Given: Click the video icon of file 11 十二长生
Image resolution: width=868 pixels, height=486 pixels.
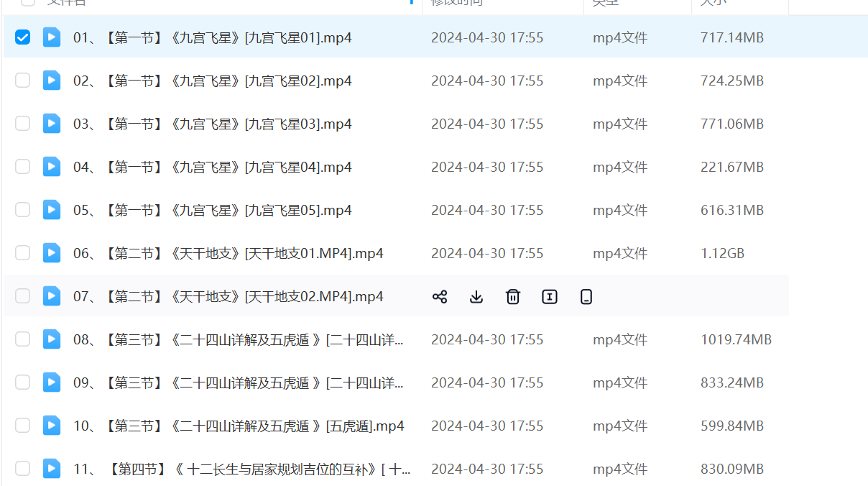Looking at the screenshot, I should click(52, 469).
